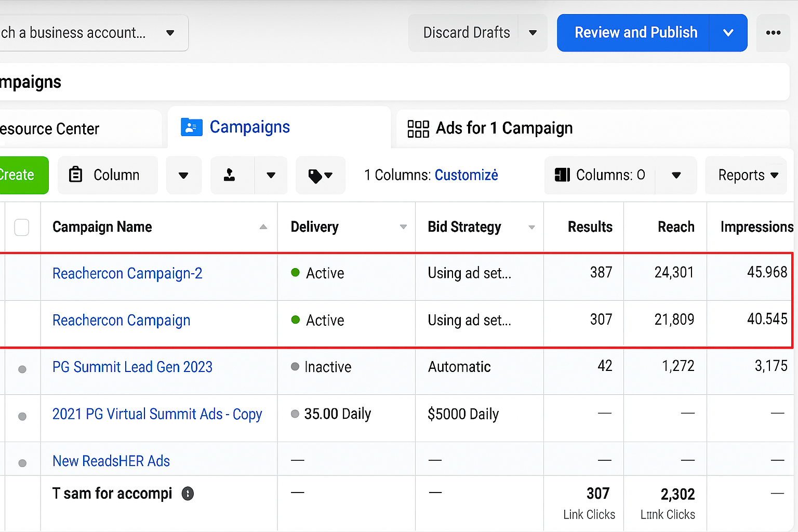
Task: Click the columns layout icon
Action: [562, 175]
